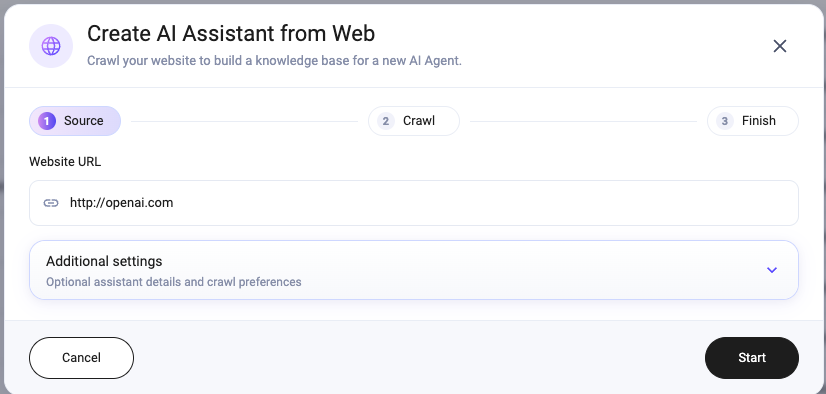Click the 'Crawl your website' subtitle text
Screen dimensions: 826x394
click(274, 61)
